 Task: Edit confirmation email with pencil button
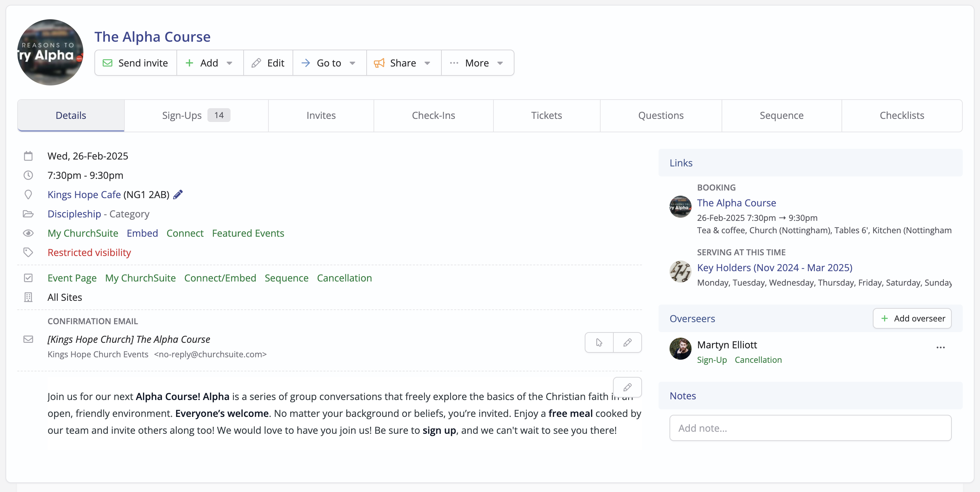[x=628, y=342]
